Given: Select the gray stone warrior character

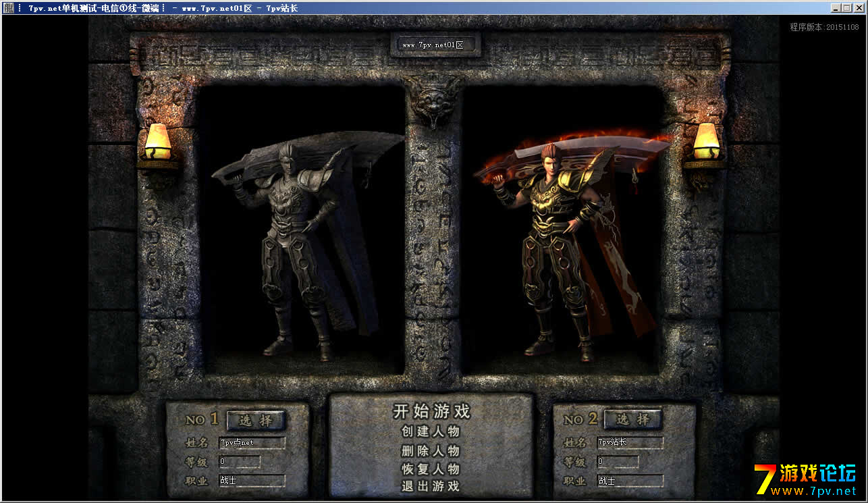Looking at the screenshot, I should [307, 246].
